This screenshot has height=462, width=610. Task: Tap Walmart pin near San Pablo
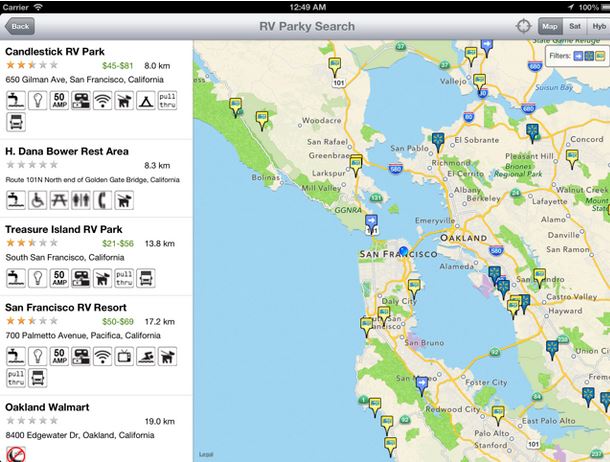pyautogui.click(x=438, y=142)
